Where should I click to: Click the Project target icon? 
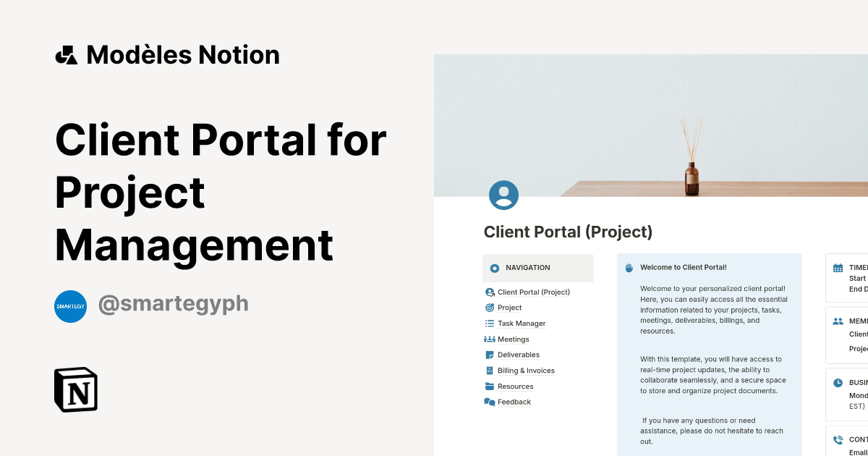click(x=490, y=308)
